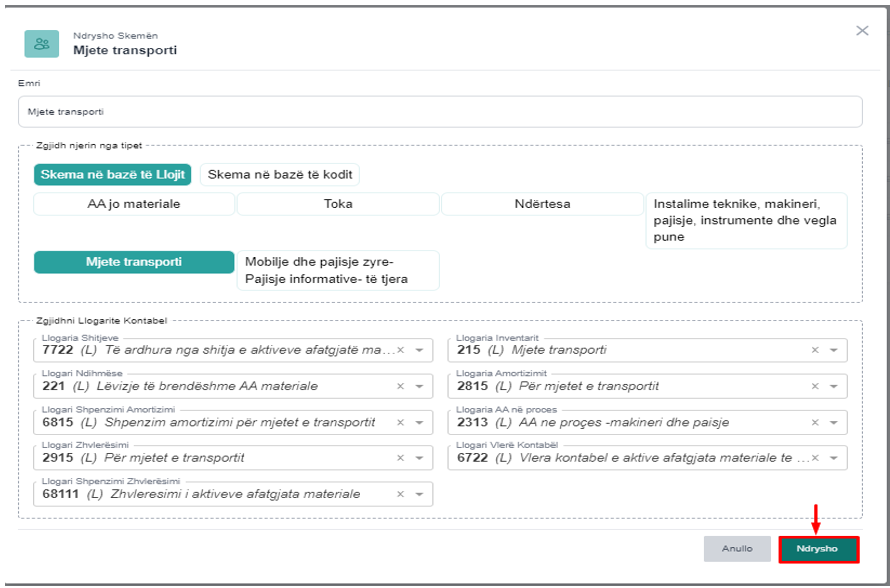Click the Ndrysho button
The image size is (890, 588).
coord(818,549)
